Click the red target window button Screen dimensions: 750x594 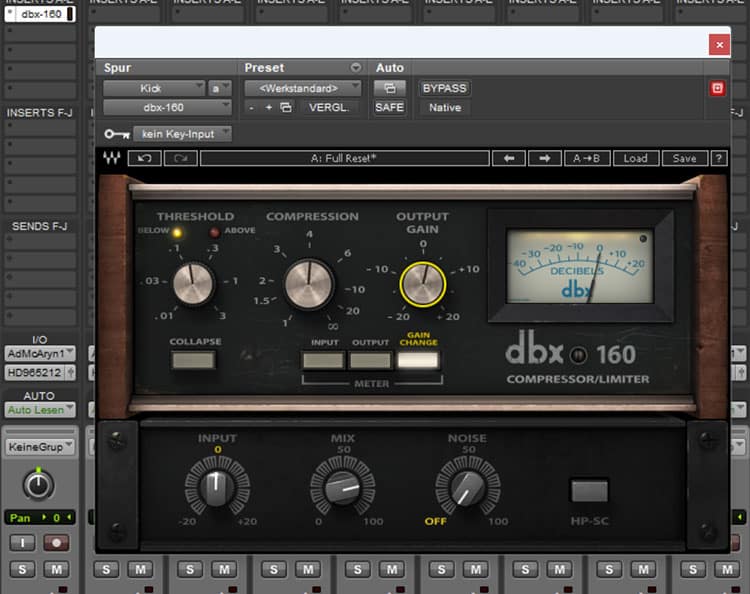[717, 88]
